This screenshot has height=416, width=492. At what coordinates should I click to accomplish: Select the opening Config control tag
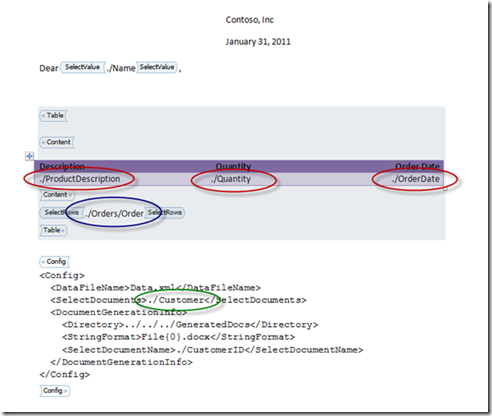tap(55, 262)
